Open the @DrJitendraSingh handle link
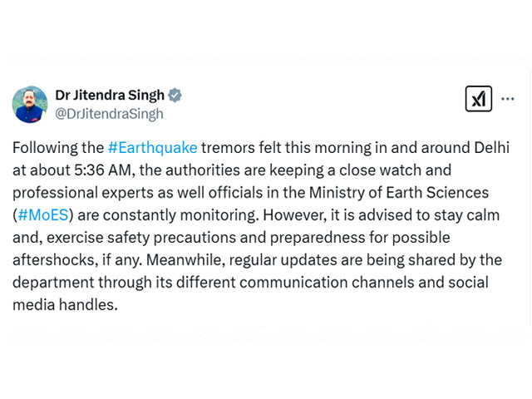This screenshot has height=399, width=532. point(109,114)
